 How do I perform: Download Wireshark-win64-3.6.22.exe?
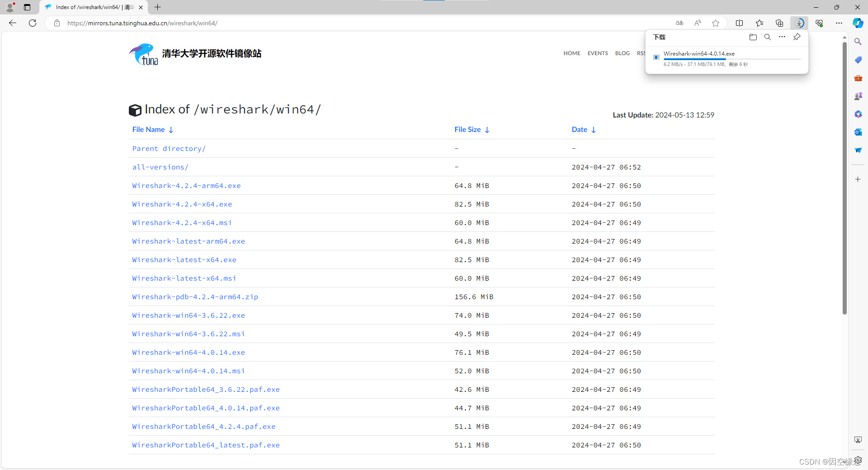click(189, 315)
